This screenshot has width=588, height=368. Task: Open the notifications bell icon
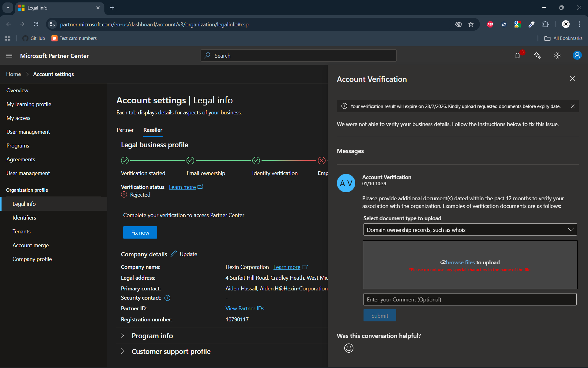(x=517, y=56)
